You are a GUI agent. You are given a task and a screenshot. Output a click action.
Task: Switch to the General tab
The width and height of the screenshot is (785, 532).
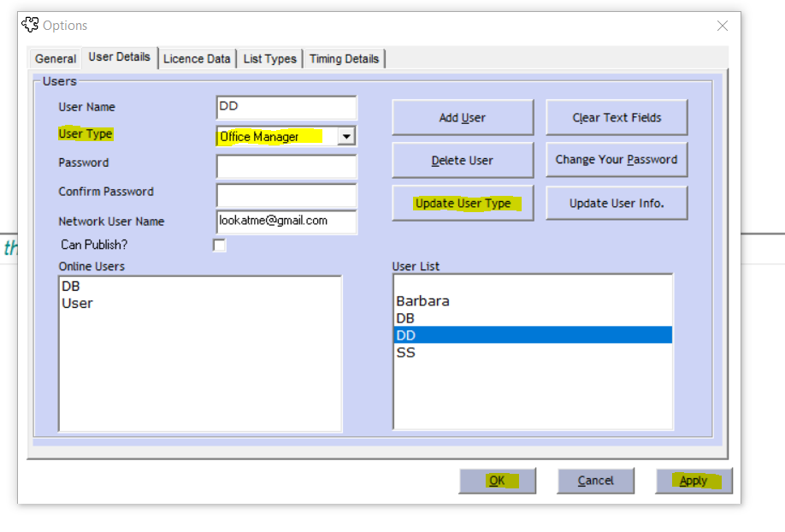[56, 59]
